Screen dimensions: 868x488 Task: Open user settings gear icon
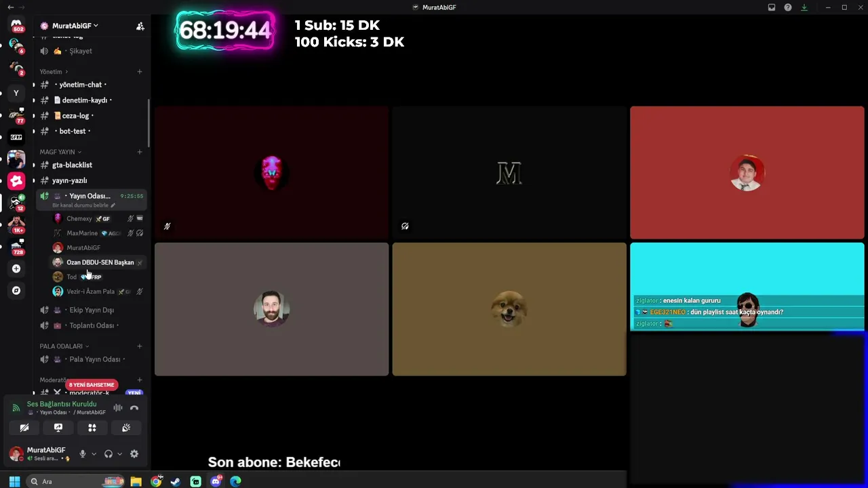[134, 454]
